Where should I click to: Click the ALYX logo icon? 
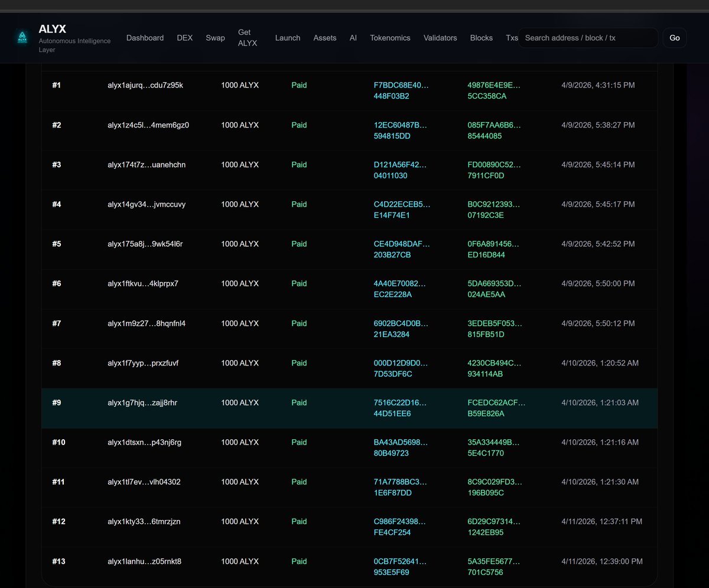click(22, 38)
